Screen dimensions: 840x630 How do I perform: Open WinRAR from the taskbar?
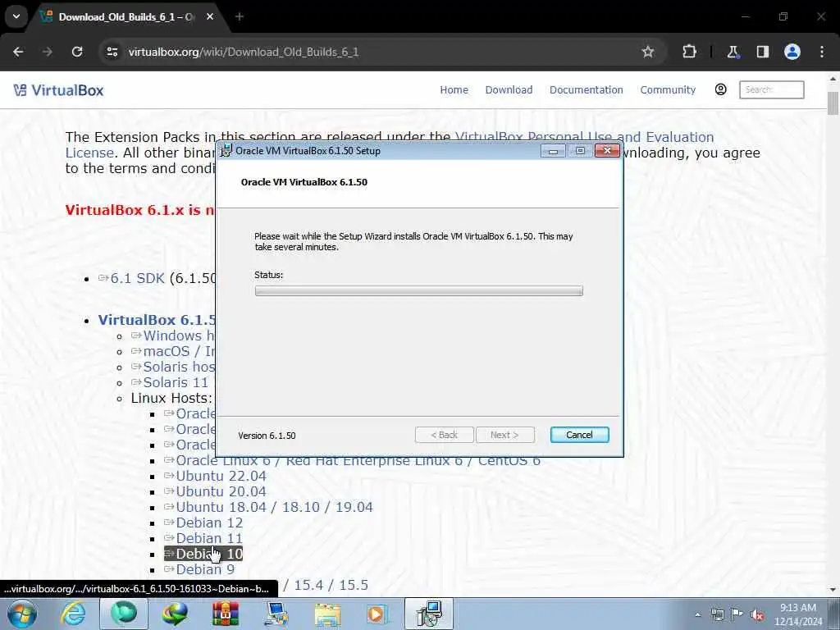click(226, 614)
